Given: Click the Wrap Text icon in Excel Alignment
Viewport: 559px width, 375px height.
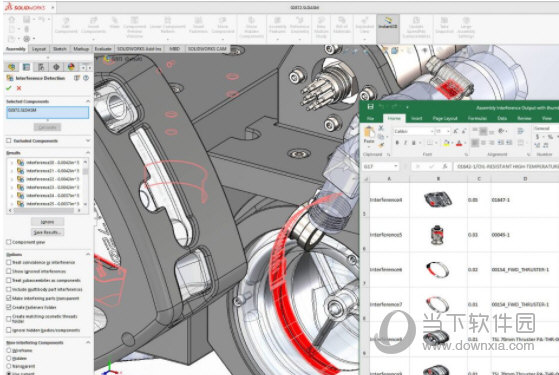Looking at the screenshot, I should [520, 132].
